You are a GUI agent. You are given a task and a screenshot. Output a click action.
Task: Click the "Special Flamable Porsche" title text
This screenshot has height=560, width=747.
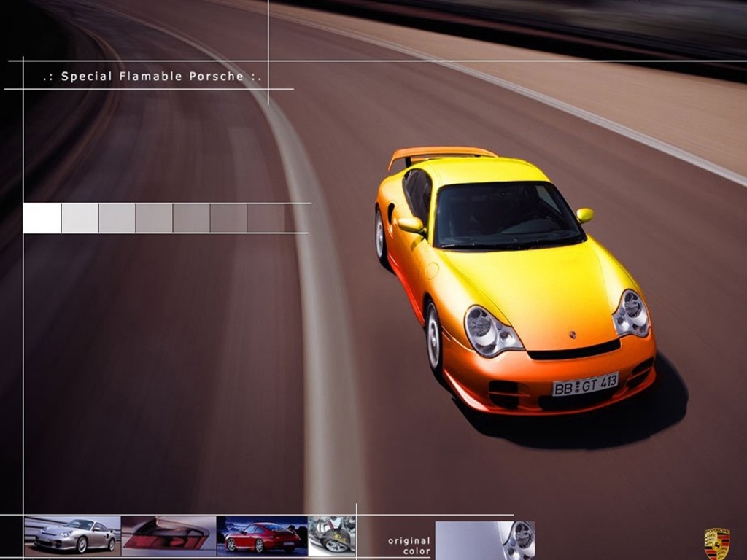coord(152,76)
